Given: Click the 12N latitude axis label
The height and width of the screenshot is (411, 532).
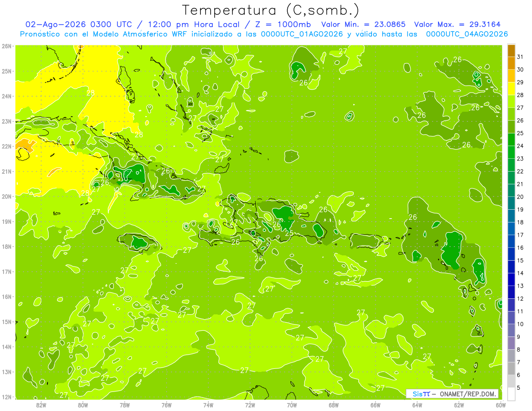Looking at the screenshot, I should coord(7,397).
